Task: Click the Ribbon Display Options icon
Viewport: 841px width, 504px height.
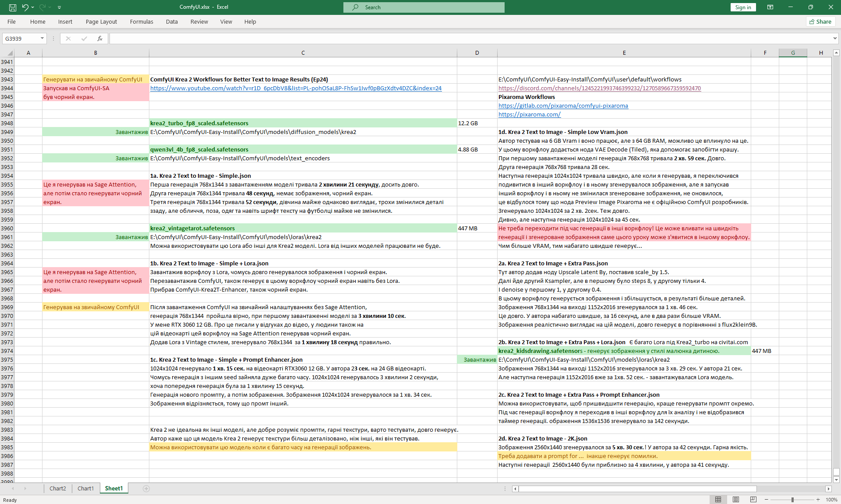Action: [770, 7]
